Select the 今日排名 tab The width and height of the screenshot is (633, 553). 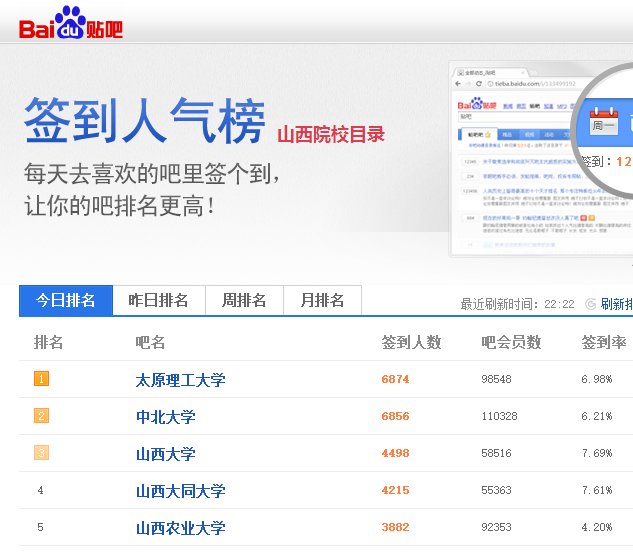(x=66, y=300)
